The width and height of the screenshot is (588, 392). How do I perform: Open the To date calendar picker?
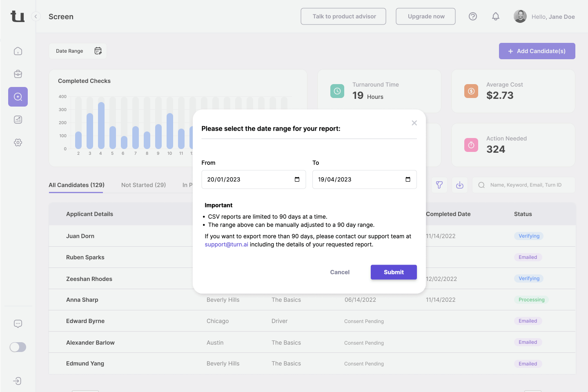(408, 180)
